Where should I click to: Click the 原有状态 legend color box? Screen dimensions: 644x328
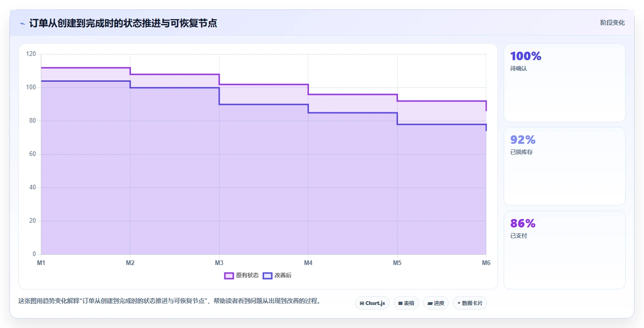coord(229,275)
